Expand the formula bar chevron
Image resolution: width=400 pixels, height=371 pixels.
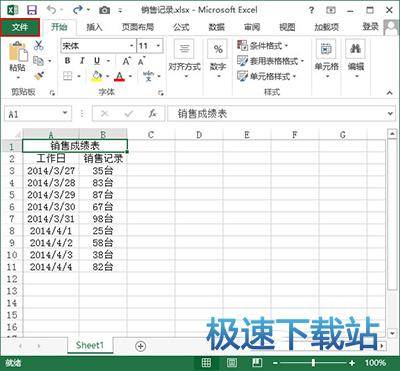pyautogui.click(x=390, y=114)
